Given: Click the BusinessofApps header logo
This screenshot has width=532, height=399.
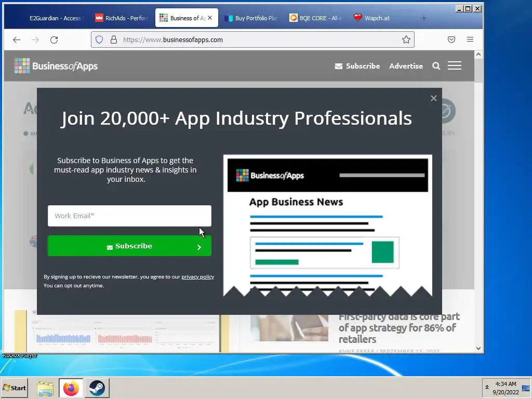Looking at the screenshot, I should pyautogui.click(x=56, y=66).
